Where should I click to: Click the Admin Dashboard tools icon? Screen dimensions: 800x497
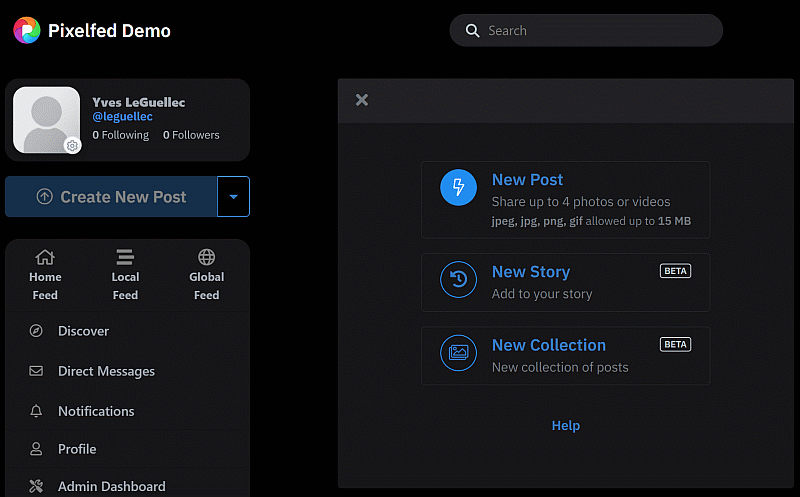(37, 486)
